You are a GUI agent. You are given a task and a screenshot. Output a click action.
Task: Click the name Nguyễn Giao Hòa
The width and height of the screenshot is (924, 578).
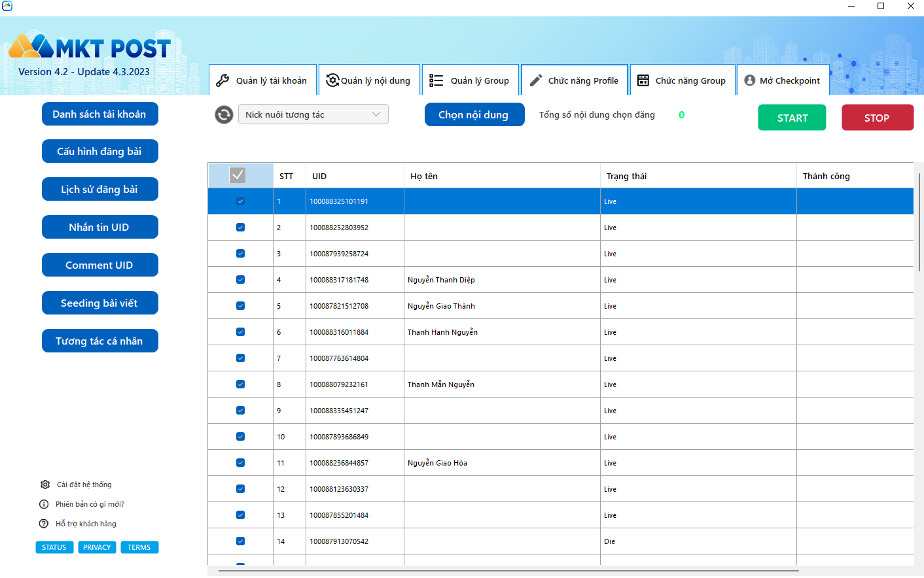(437, 463)
